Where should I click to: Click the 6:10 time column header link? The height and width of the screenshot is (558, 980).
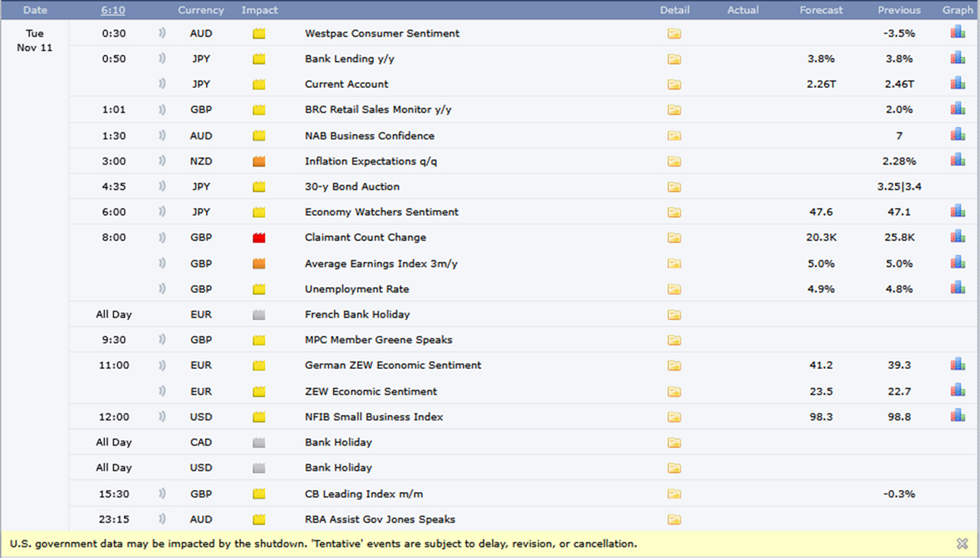point(113,10)
